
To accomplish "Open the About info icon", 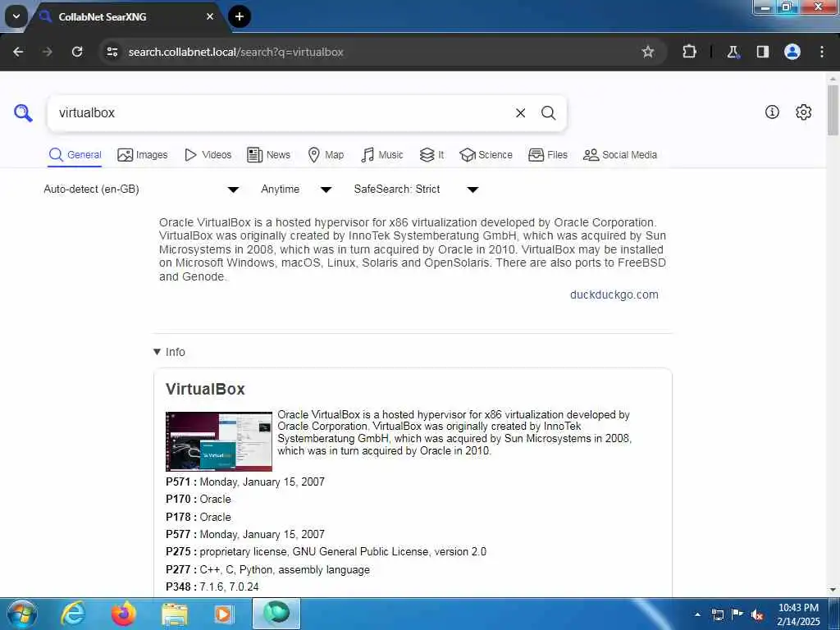I will [772, 112].
